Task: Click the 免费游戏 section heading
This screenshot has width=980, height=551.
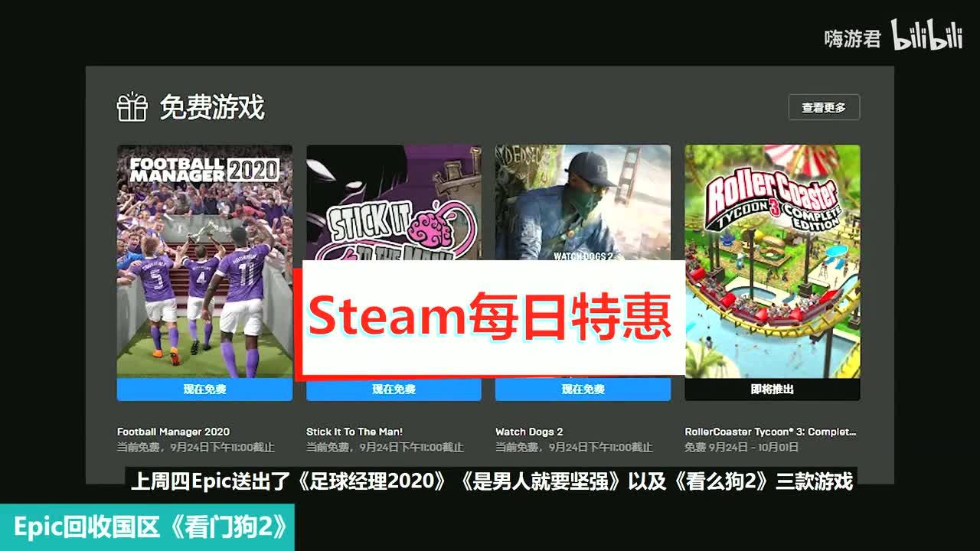Action: coord(212,108)
